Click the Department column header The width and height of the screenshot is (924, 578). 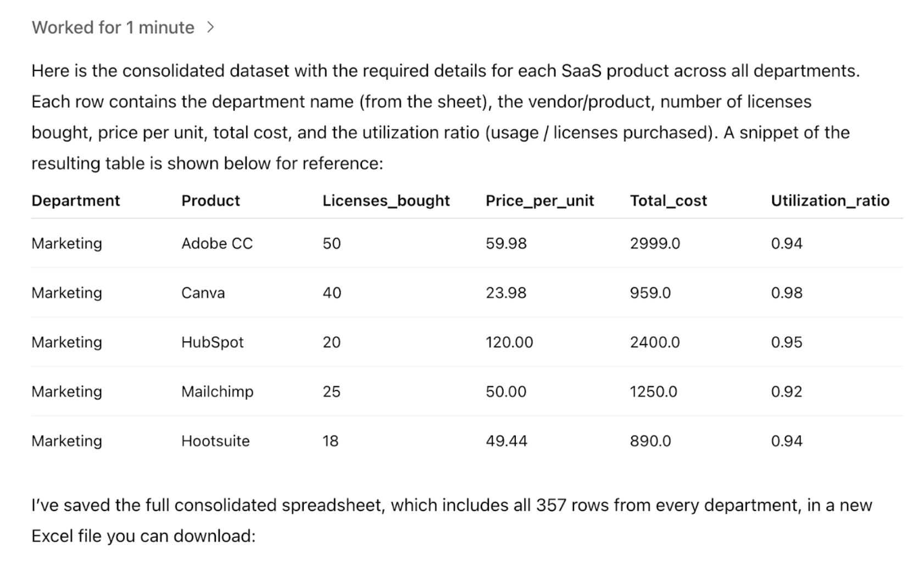pyautogui.click(x=76, y=201)
